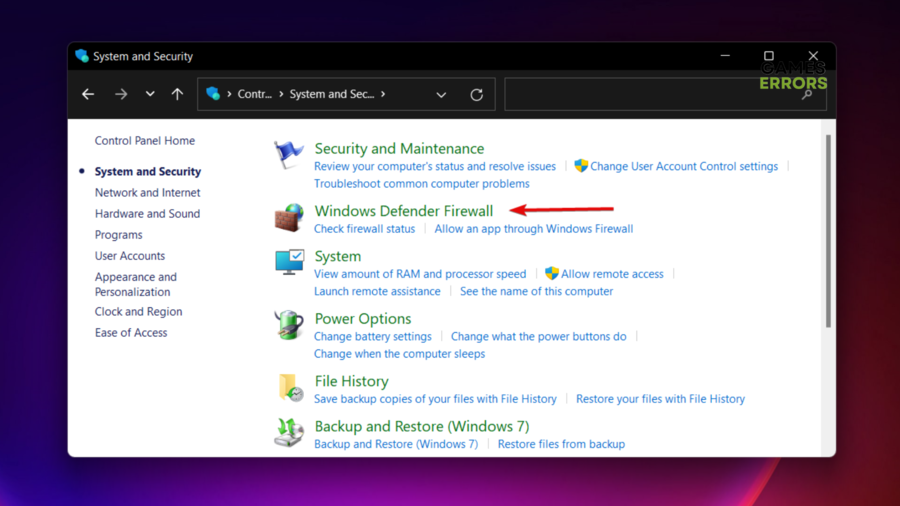Click the Backup and Restore icon
Image resolution: width=900 pixels, height=506 pixels.
(x=289, y=432)
